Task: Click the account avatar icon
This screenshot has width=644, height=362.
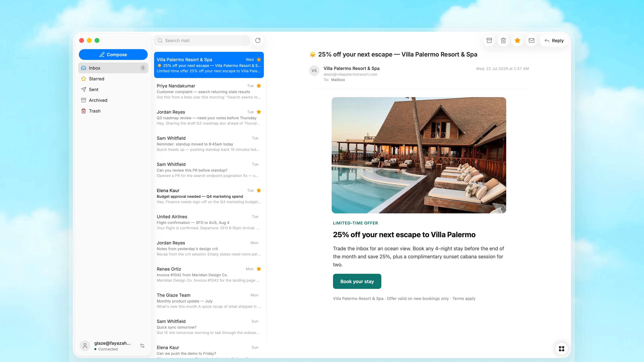Action: tap(85, 346)
